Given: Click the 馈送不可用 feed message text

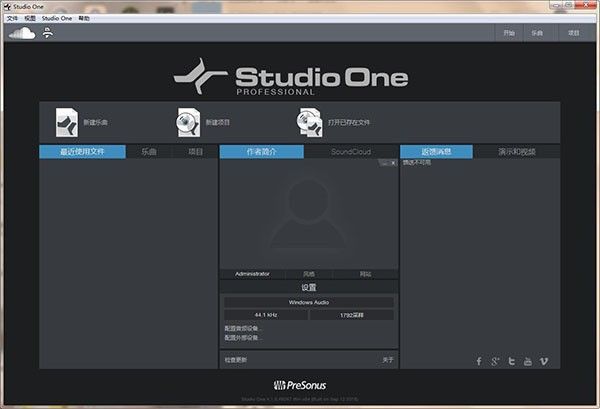Looking at the screenshot, I should [417, 163].
